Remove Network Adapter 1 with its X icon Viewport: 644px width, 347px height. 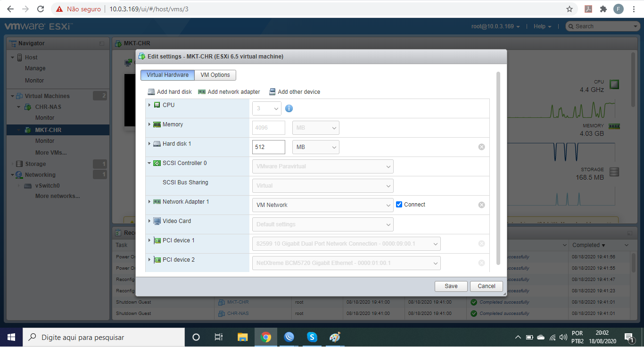click(x=481, y=205)
